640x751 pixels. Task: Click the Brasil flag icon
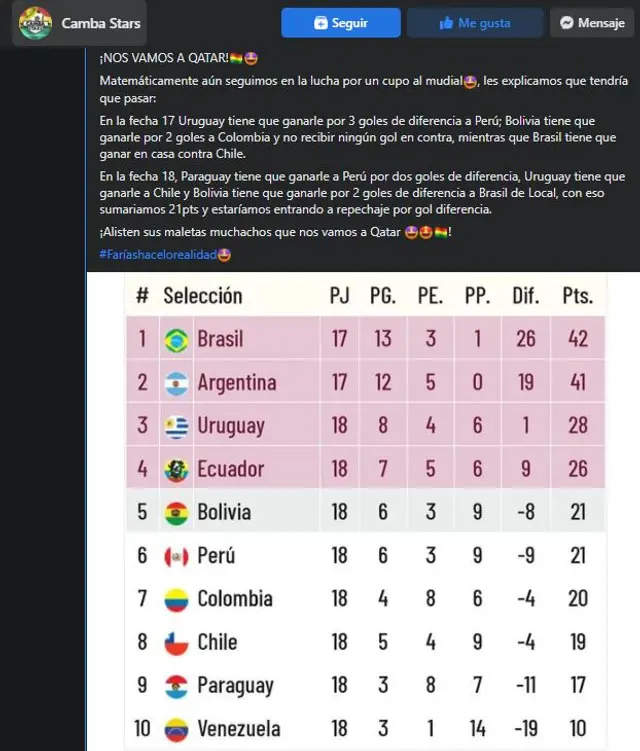tap(176, 339)
